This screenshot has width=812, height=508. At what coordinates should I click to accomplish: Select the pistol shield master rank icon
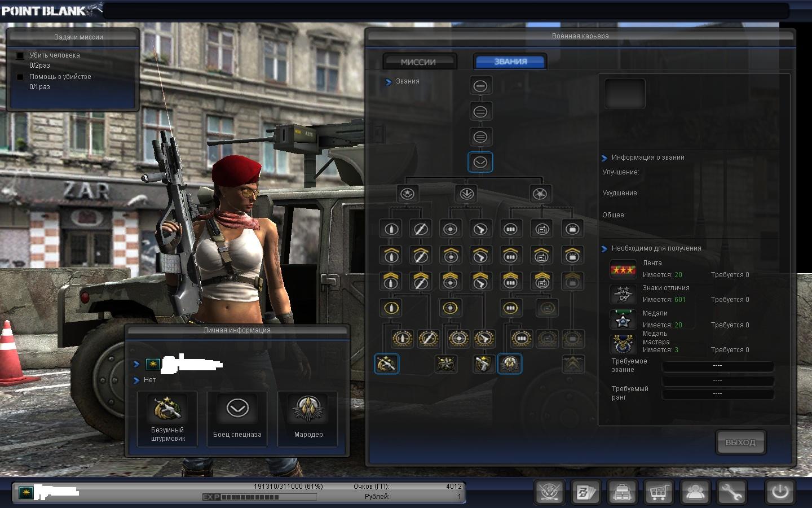(483, 364)
